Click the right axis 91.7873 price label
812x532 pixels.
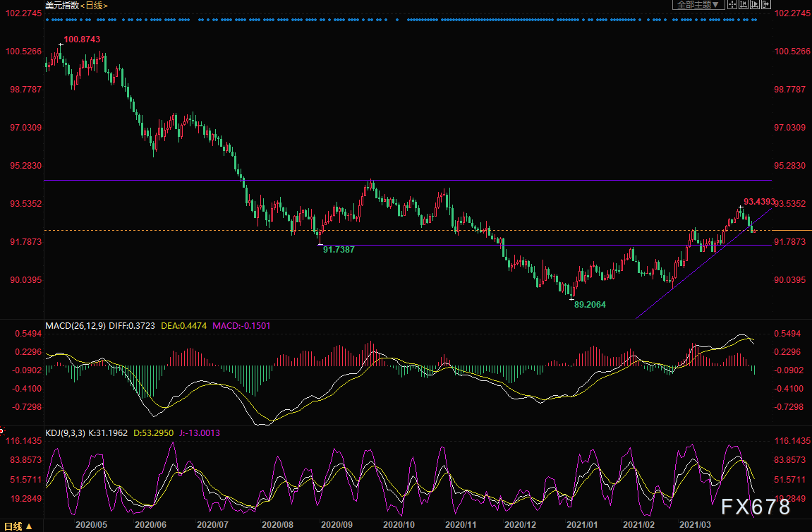(x=789, y=242)
